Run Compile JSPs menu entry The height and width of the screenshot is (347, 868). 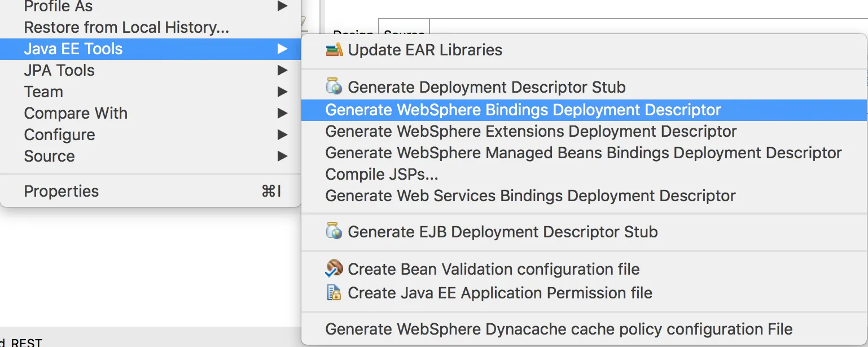click(x=382, y=175)
